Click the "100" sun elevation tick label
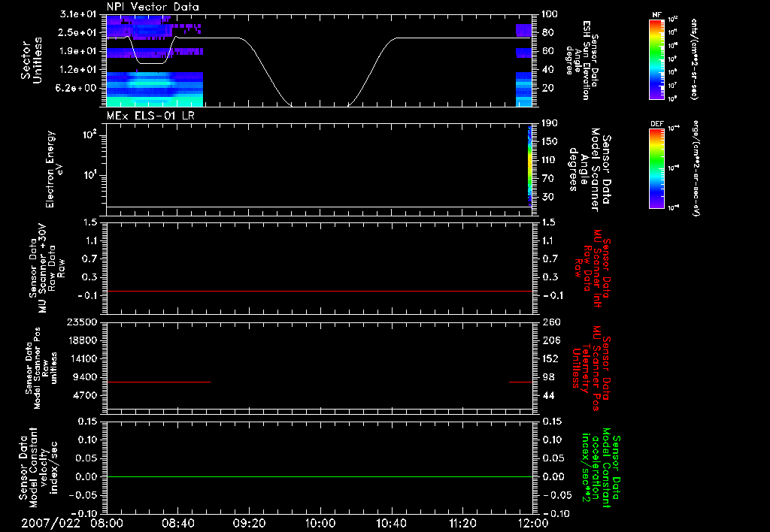Screen dimensions: 770x532 [x=550, y=14]
